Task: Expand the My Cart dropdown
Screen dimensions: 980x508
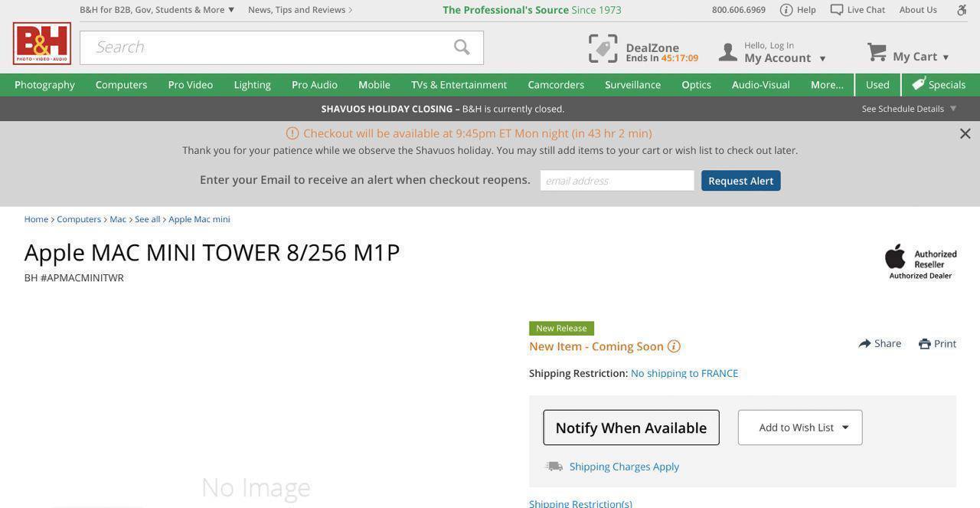Action: click(x=946, y=57)
